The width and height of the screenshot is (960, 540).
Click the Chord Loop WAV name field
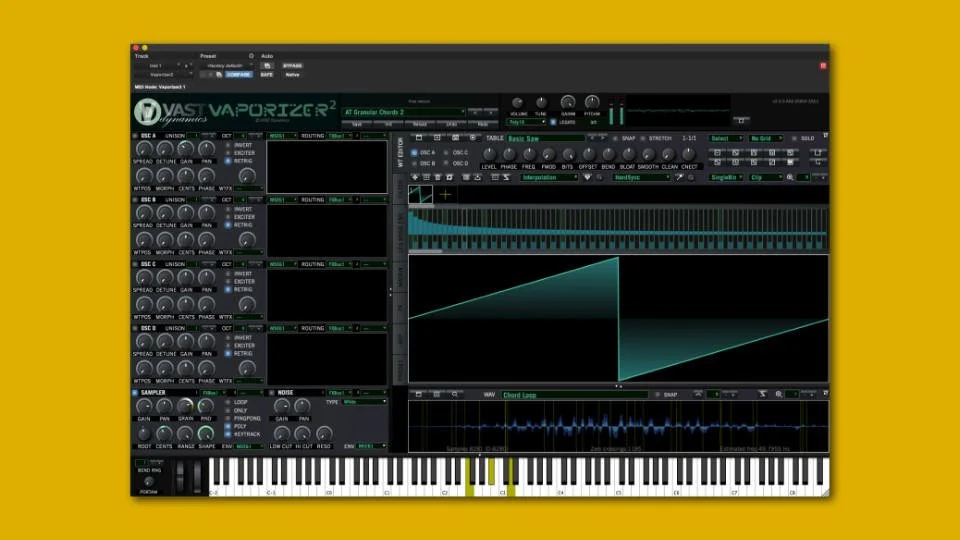574,395
